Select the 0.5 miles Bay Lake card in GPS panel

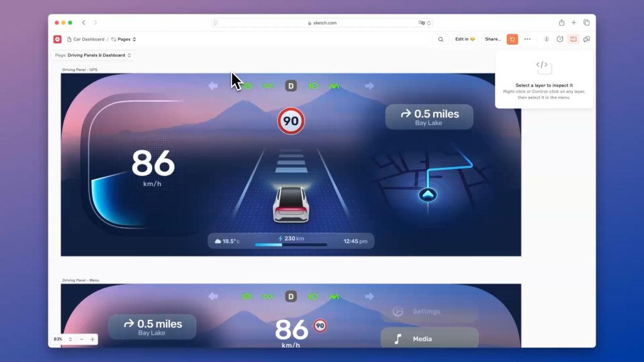click(x=429, y=117)
